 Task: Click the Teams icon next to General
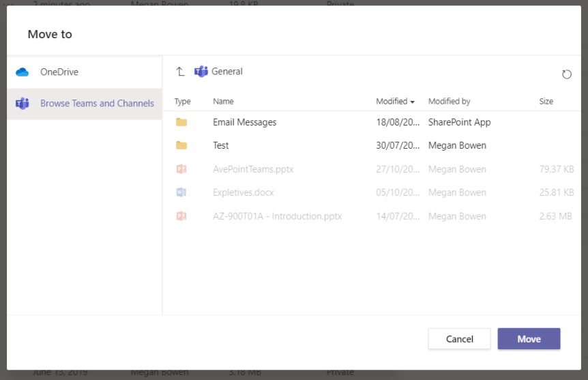click(x=201, y=72)
